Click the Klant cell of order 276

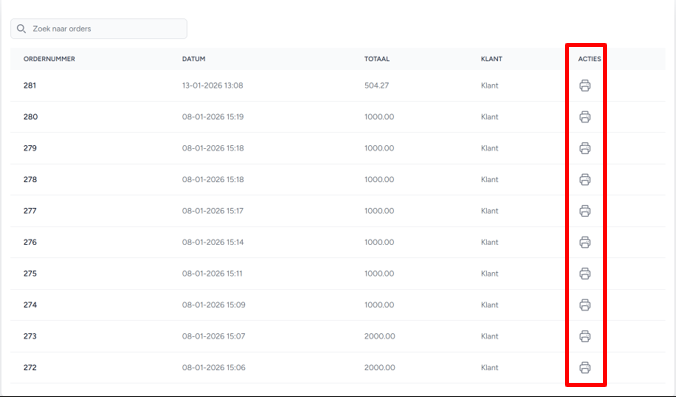click(x=490, y=242)
